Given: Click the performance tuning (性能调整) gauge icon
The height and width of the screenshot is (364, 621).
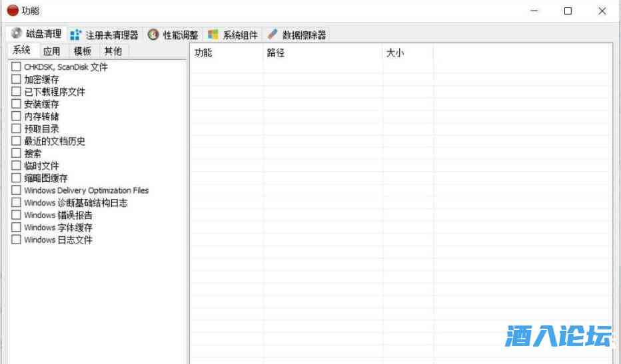Looking at the screenshot, I should point(153,35).
